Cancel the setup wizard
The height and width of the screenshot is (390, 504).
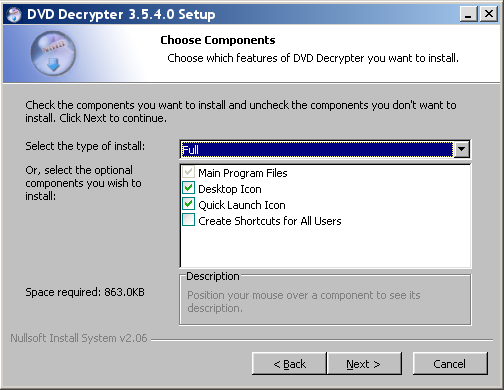point(450,364)
